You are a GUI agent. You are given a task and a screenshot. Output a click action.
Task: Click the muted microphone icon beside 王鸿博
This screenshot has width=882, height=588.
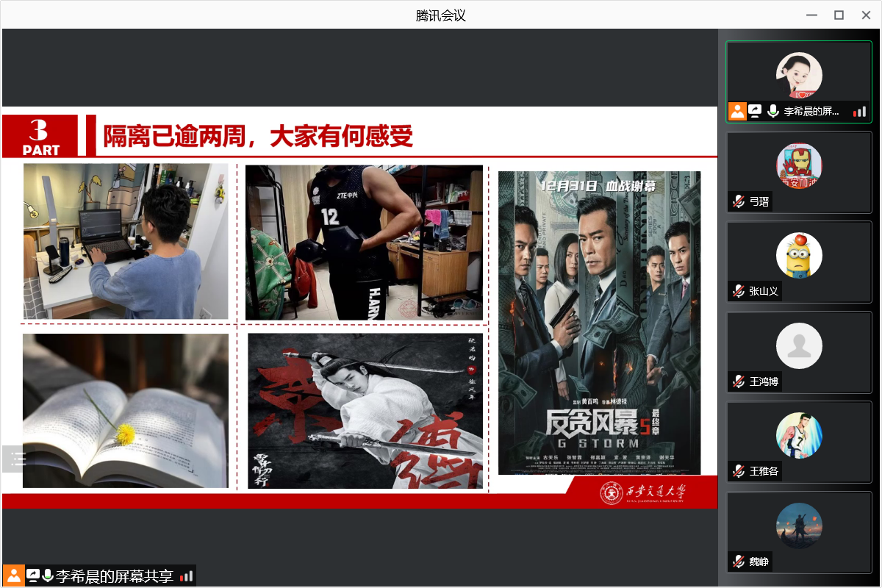coord(738,381)
